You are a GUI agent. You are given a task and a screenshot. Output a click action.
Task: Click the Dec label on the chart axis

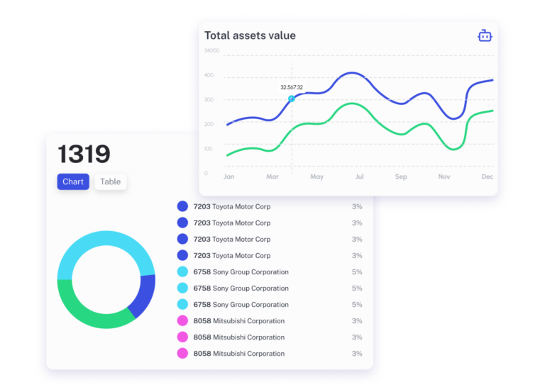pyautogui.click(x=487, y=177)
